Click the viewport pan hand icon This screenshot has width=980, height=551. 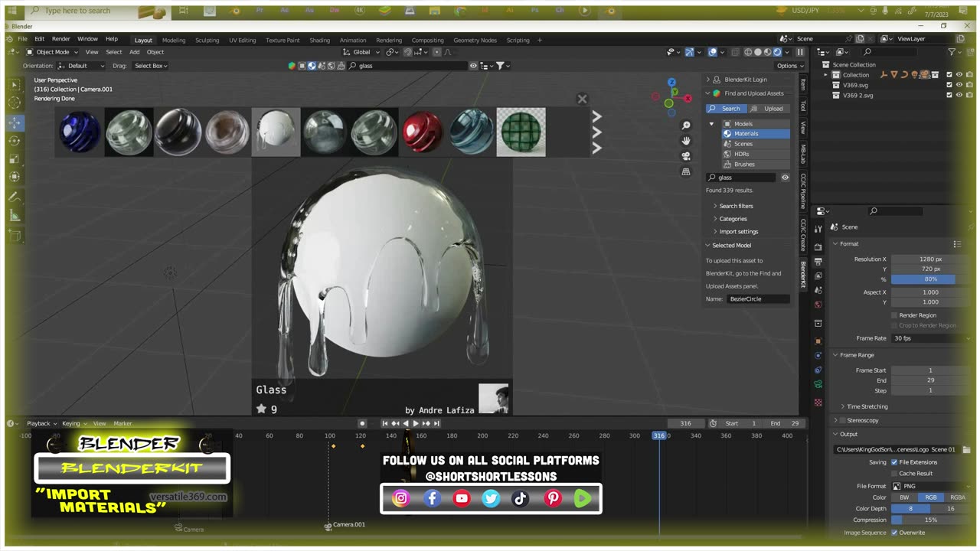click(686, 140)
